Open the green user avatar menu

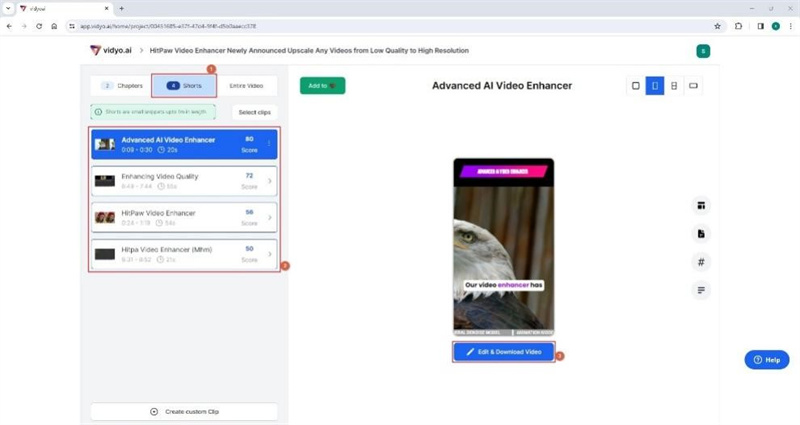pyautogui.click(x=703, y=51)
